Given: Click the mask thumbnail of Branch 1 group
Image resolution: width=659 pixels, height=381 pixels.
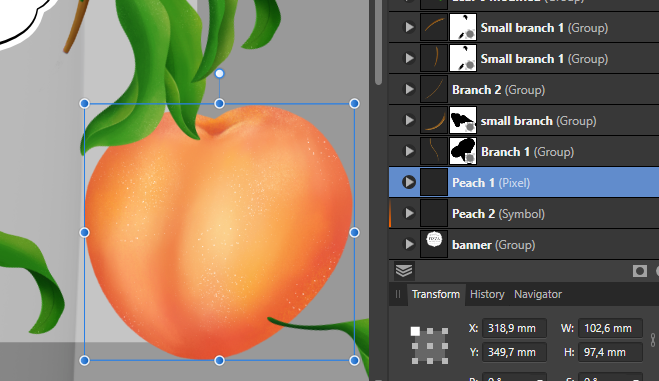Looking at the screenshot, I should coord(463,152).
